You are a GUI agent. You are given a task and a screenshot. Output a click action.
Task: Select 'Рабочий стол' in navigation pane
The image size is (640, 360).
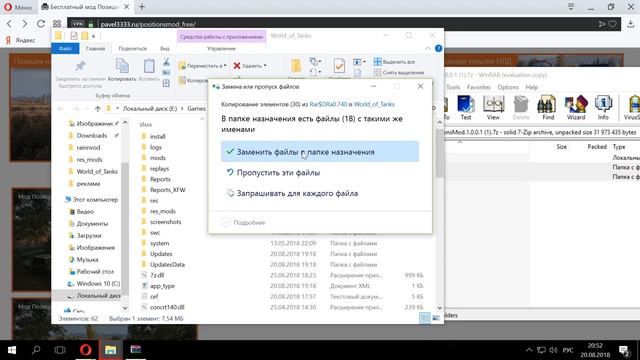point(95,271)
